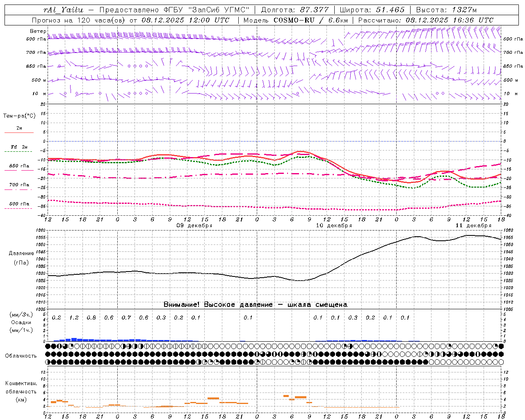Select the Высота: 1327м text
The height and width of the screenshot is (420, 525).
(x=446, y=10)
